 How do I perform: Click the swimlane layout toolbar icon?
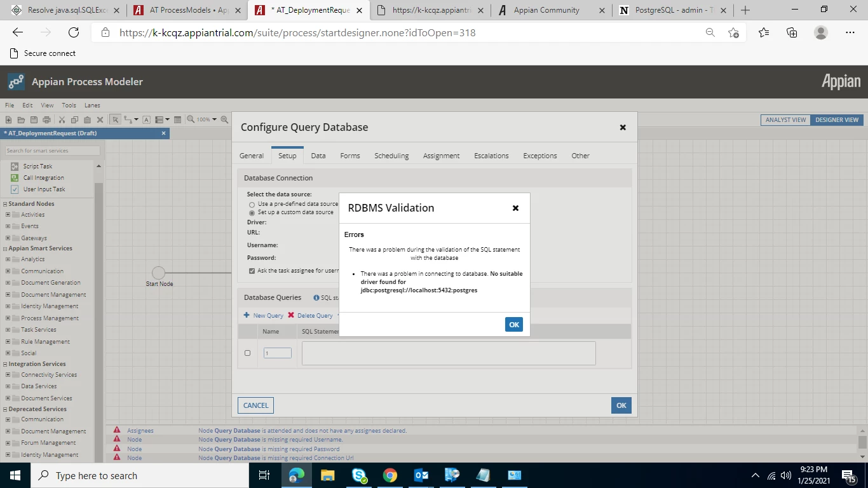point(159,119)
